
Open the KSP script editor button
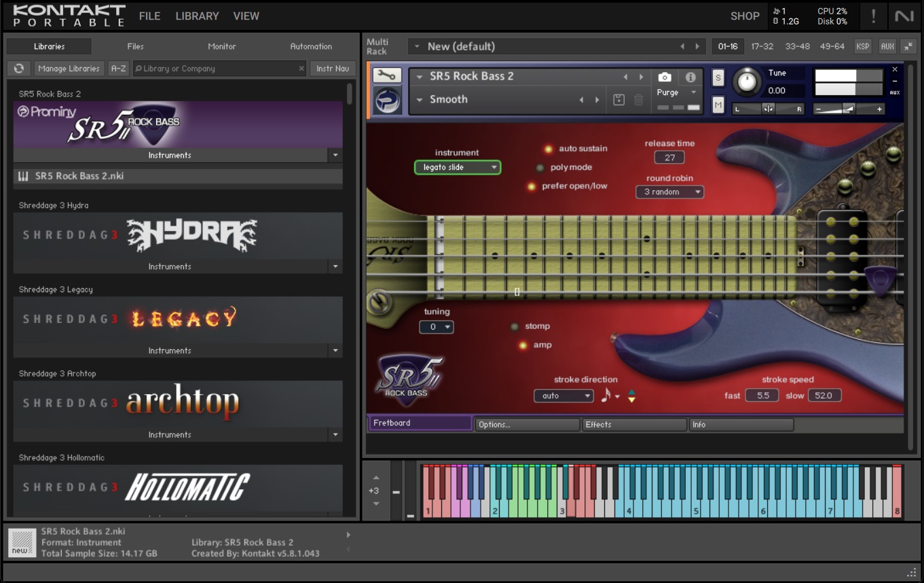point(863,46)
